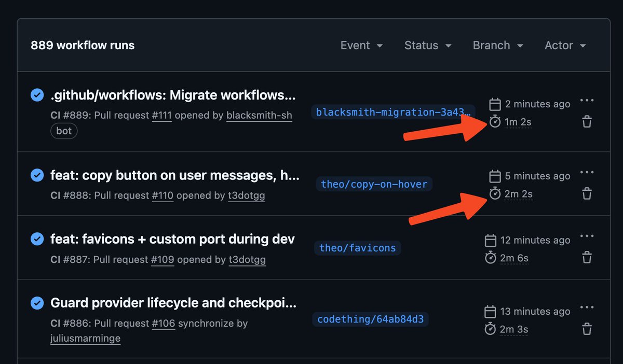This screenshot has width=623, height=364.
Task: Click the 2m 6s run duration
Action: [514, 258]
